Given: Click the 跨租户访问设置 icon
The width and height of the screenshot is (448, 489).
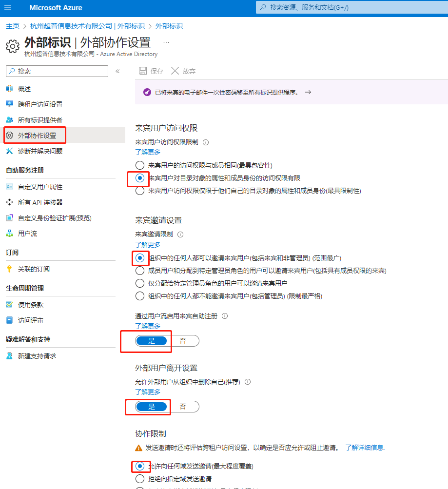Looking at the screenshot, I should click(x=9, y=104).
